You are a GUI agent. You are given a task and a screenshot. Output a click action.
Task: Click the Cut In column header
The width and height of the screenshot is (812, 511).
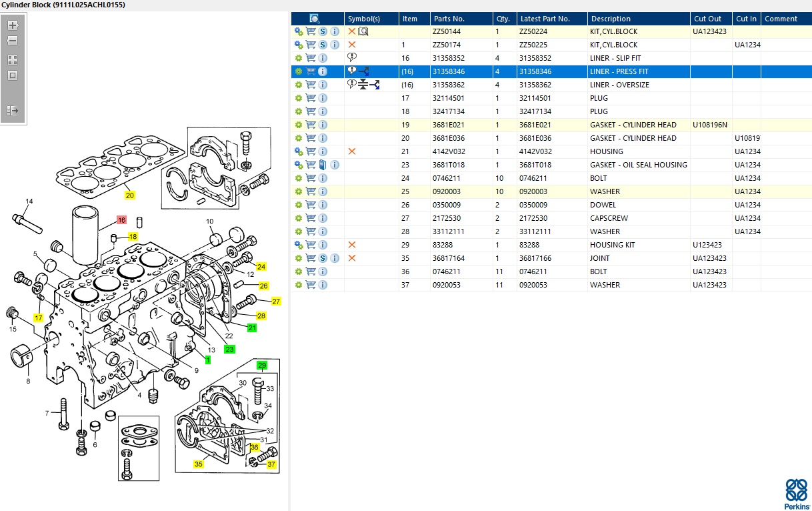(x=747, y=19)
